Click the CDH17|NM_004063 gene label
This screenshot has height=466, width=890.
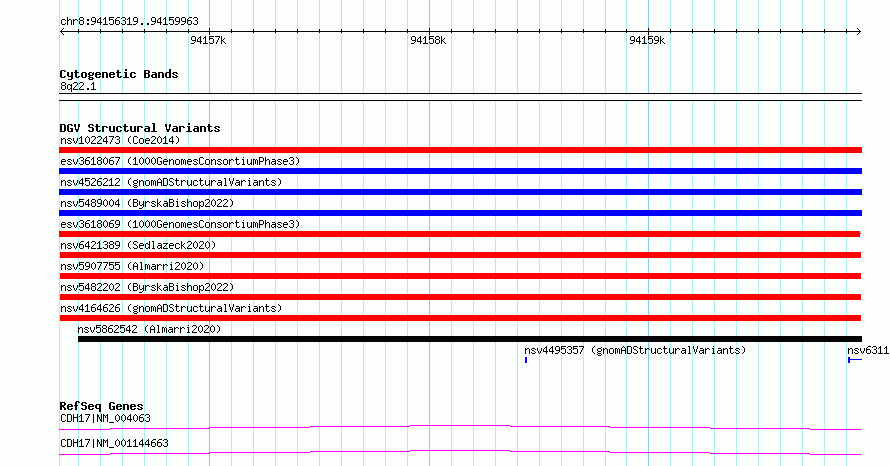pyautogui.click(x=106, y=418)
